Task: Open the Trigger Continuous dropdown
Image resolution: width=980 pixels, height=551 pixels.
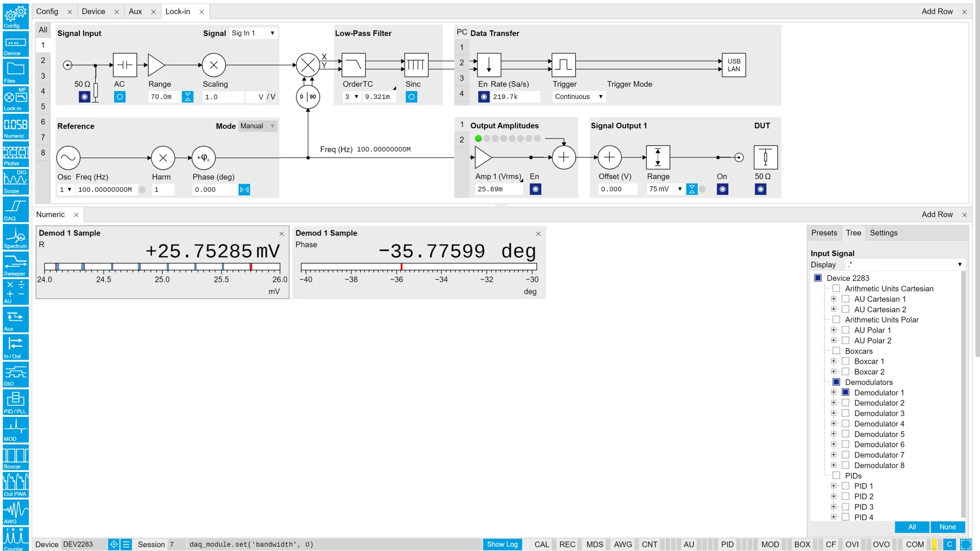Action: click(x=579, y=97)
